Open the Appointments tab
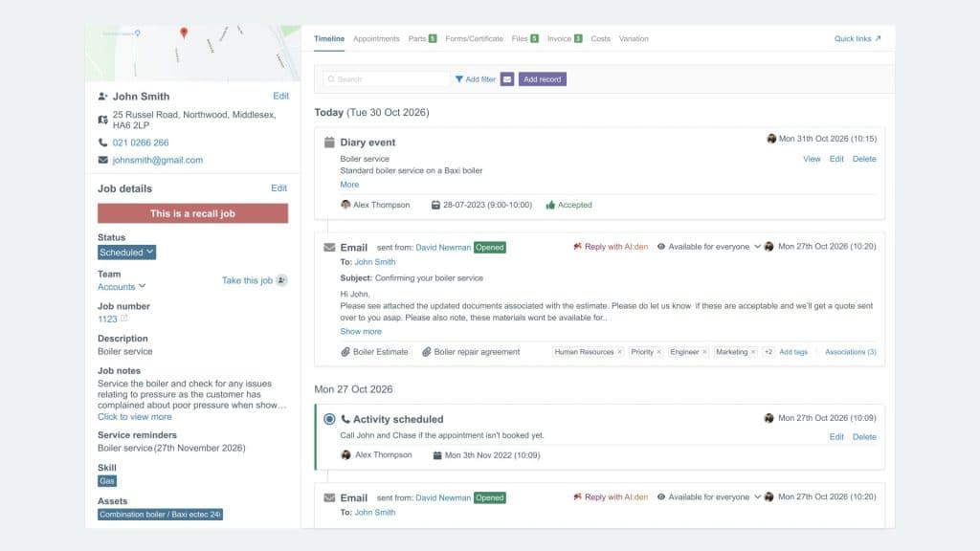The height and width of the screenshot is (551, 980). 376,38
